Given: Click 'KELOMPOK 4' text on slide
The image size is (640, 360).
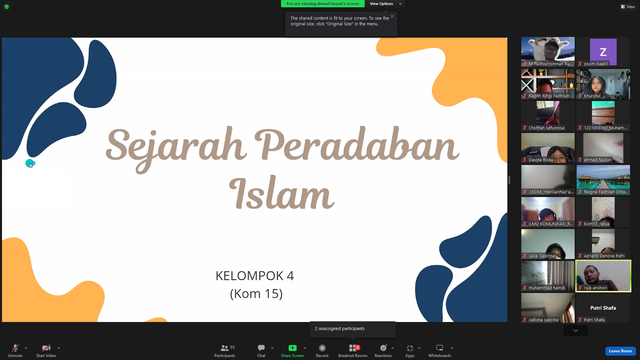Looking at the screenshot, I should tap(255, 276).
